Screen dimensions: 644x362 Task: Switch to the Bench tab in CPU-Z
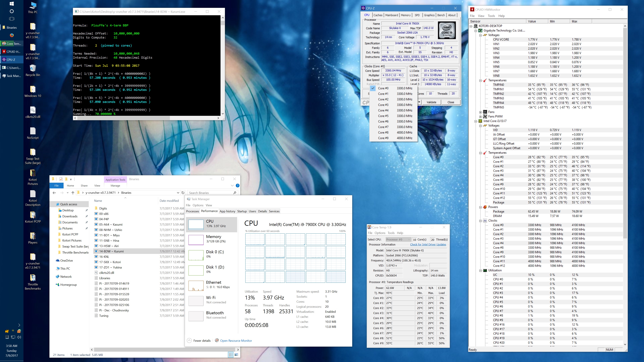coord(441,15)
